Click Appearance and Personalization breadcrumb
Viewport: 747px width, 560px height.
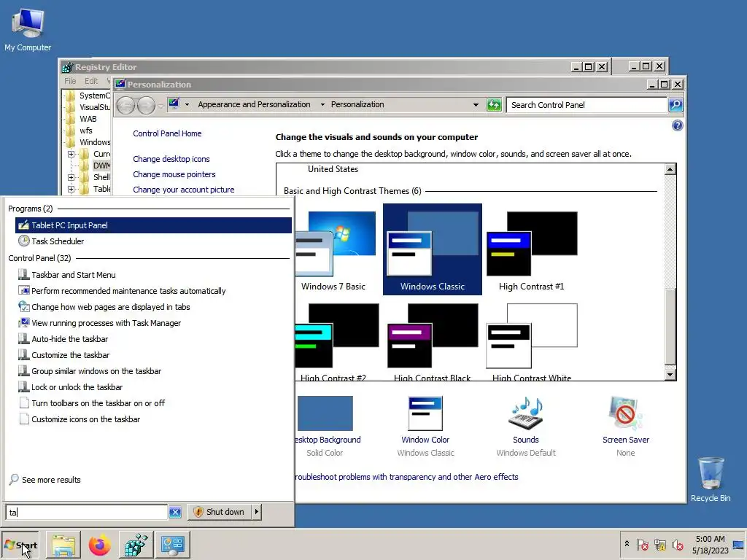[254, 105]
